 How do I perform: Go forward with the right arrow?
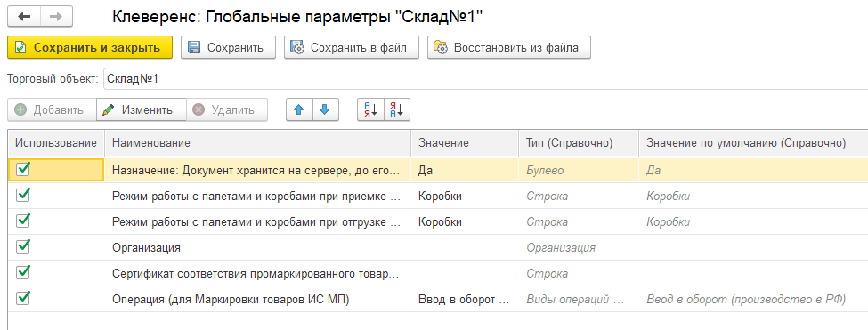click(56, 17)
